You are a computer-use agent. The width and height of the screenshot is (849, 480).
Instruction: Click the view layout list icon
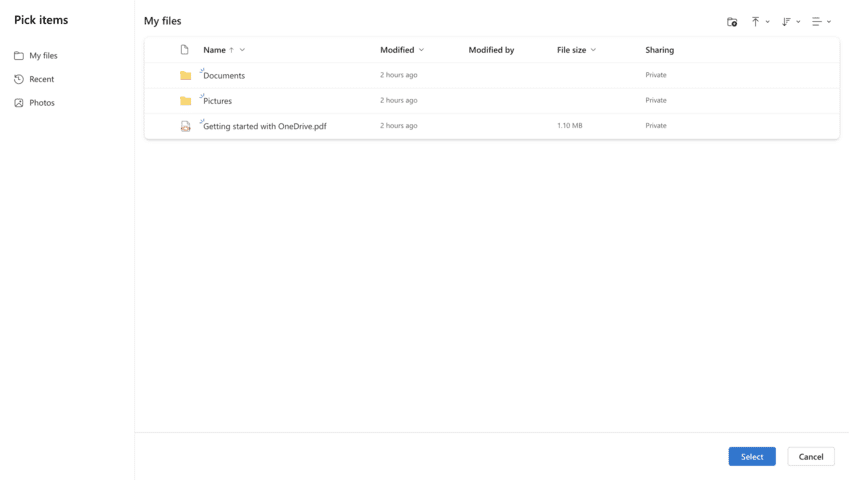(817, 22)
